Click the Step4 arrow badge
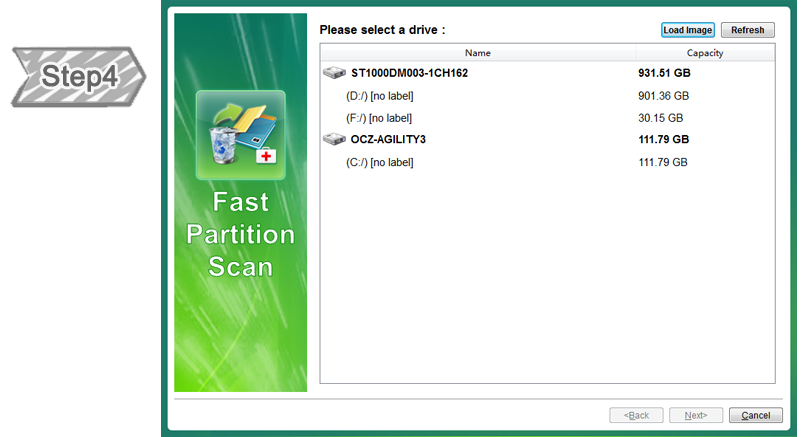Viewport: 807px width, 437px height. point(78,77)
